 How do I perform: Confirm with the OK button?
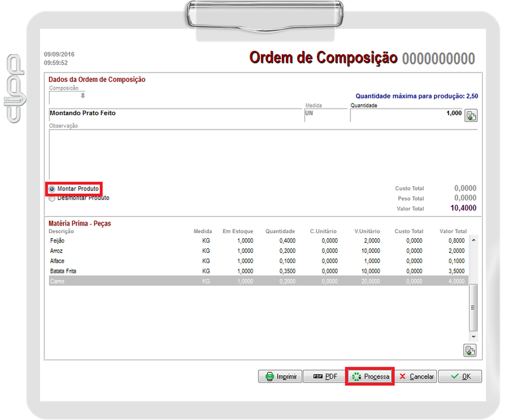[x=460, y=376]
